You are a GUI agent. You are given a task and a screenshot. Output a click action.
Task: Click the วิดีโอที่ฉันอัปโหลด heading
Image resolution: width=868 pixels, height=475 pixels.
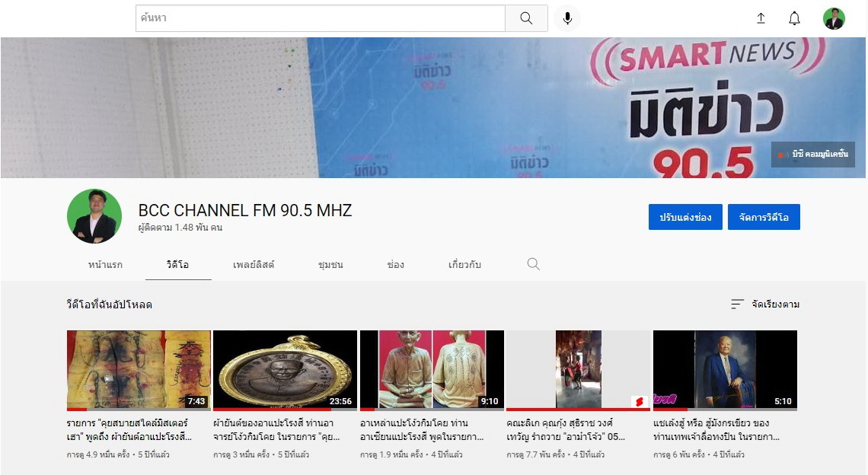(110, 304)
